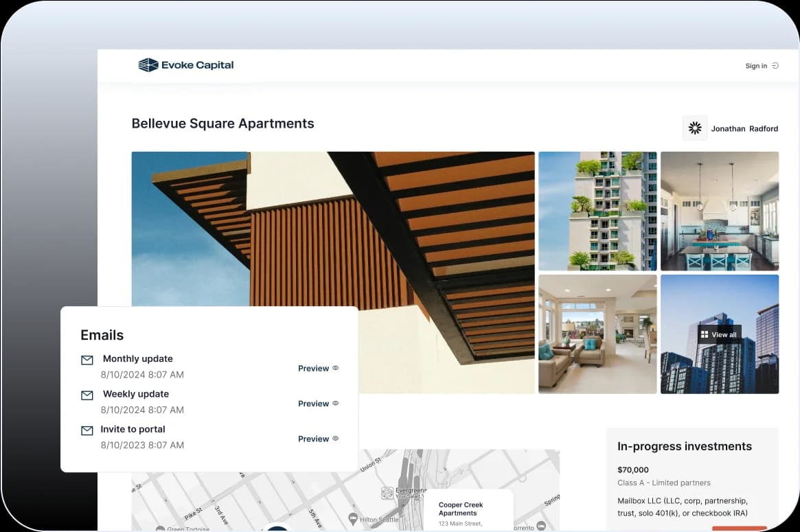Open the Invite to portal email
This screenshot has height=532, width=800.
coord(134,429)
